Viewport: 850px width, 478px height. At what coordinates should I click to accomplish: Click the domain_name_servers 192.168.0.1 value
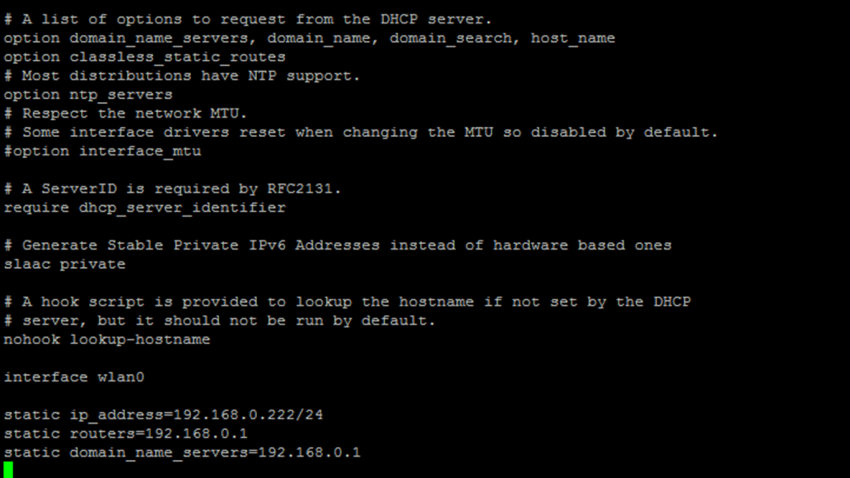point(310,453)
